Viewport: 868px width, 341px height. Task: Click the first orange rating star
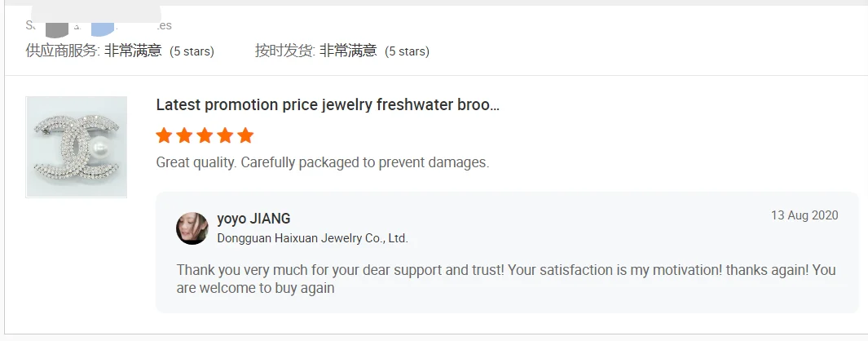coord(165,135)
